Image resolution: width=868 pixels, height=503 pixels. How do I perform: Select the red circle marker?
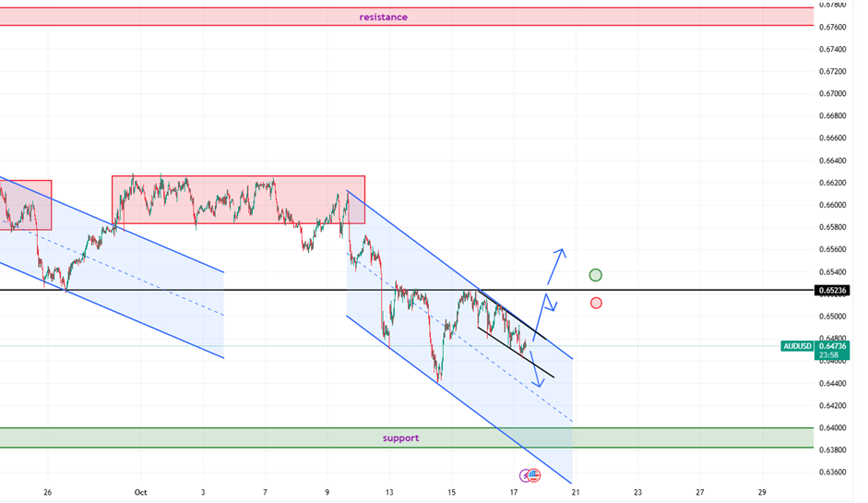(596, 303)
